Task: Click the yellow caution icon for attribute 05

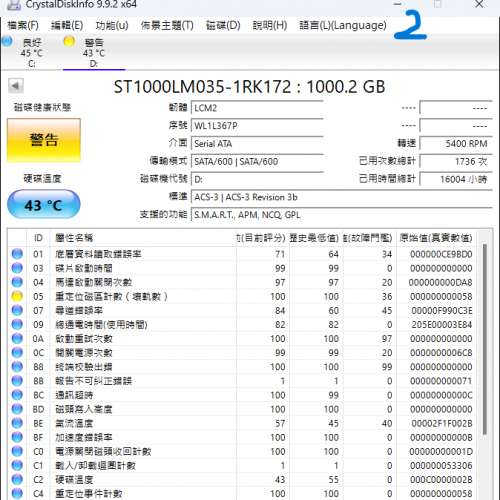Action: 17,296
